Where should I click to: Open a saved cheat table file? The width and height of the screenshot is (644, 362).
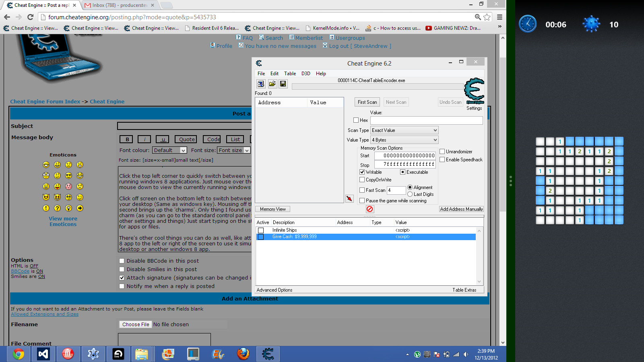(x=272, y=84)
